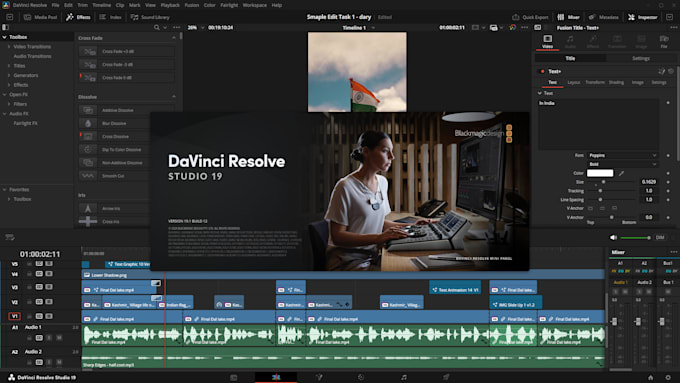
Task: Open the Transform sub-tab of Text+
Action: pyautogui.click(x=595, y=82)
